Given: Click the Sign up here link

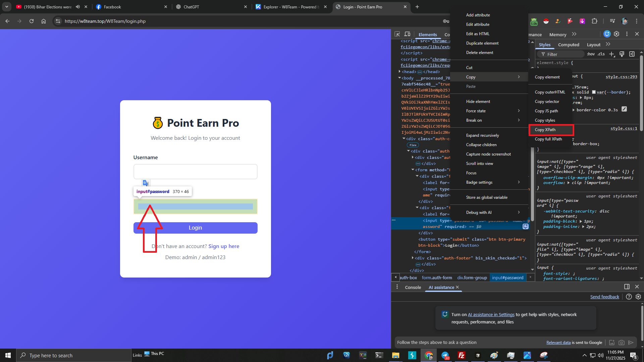Looking at the screenshot, I should point(224,246).
